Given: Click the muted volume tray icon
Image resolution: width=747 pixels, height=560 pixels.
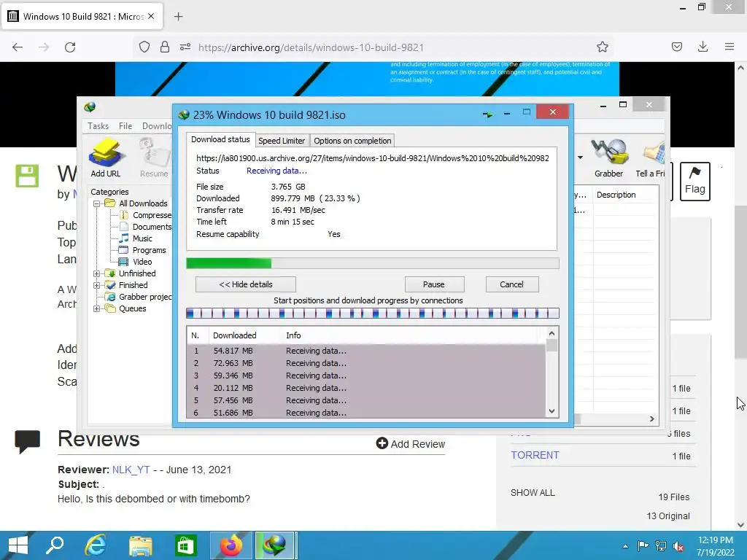Looking at the screenshot, I should [678, 546].
